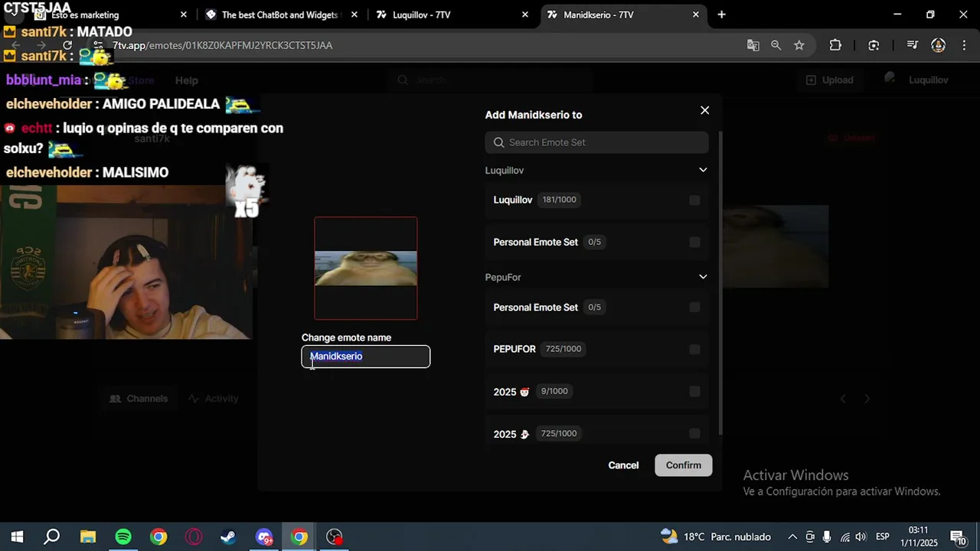Open the Chrome three-dot menu
Image resolution: width=980 pixels, height=551 pixels.
(963, 45)
